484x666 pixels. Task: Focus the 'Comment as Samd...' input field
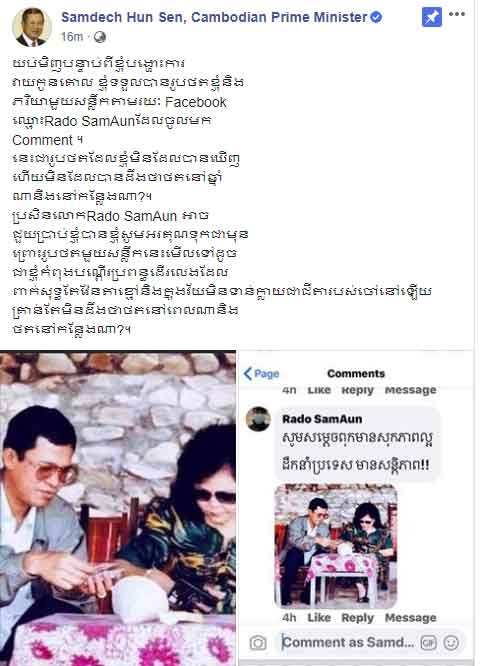348,642
